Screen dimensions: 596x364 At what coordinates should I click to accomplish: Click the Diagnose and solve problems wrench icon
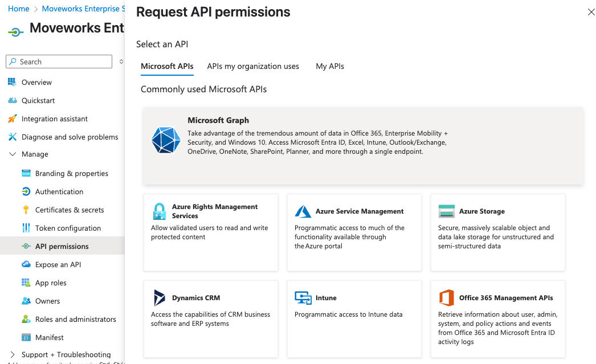coord(12,137)
